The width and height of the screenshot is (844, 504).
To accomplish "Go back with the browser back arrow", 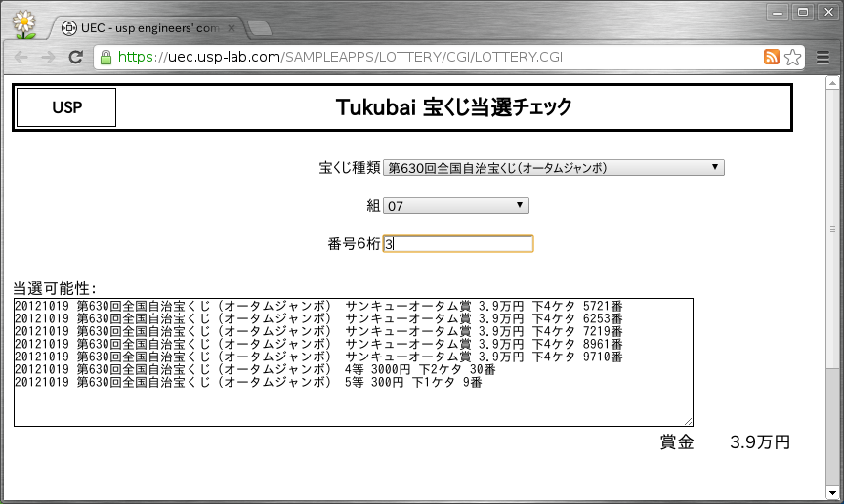I will pos(21,57).
